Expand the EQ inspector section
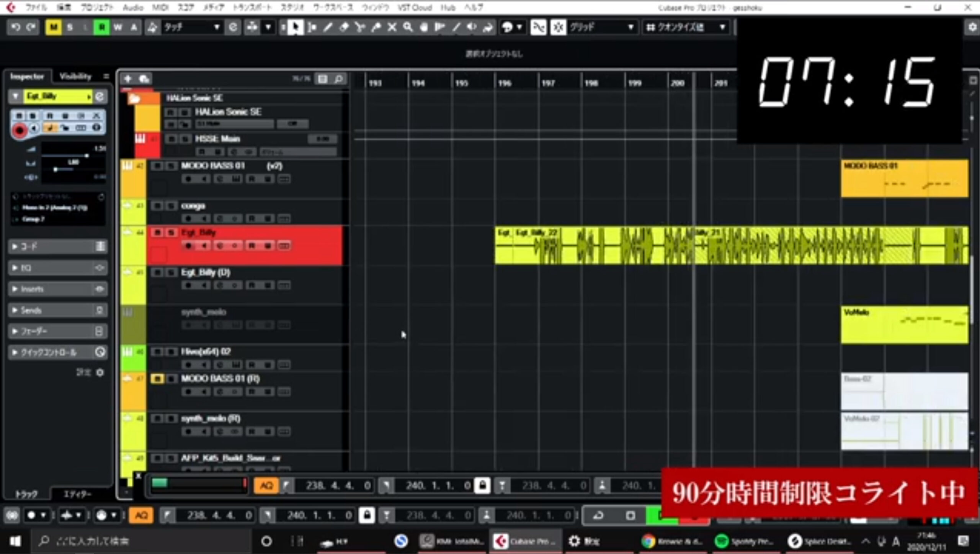The height and width of the screenshot is (554, 980). pos(57,268)
